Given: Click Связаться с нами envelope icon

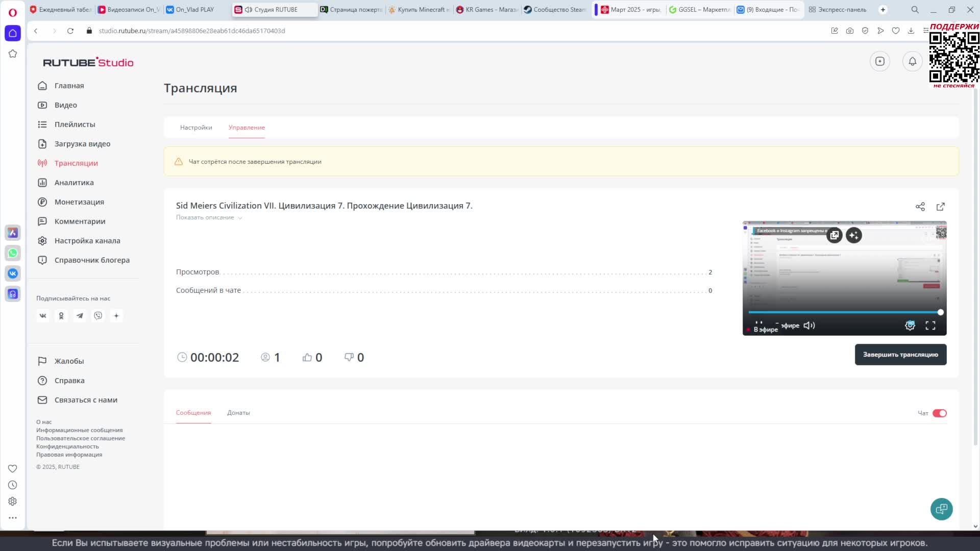Looking at the screenshot, I should [x=42, y=400].
